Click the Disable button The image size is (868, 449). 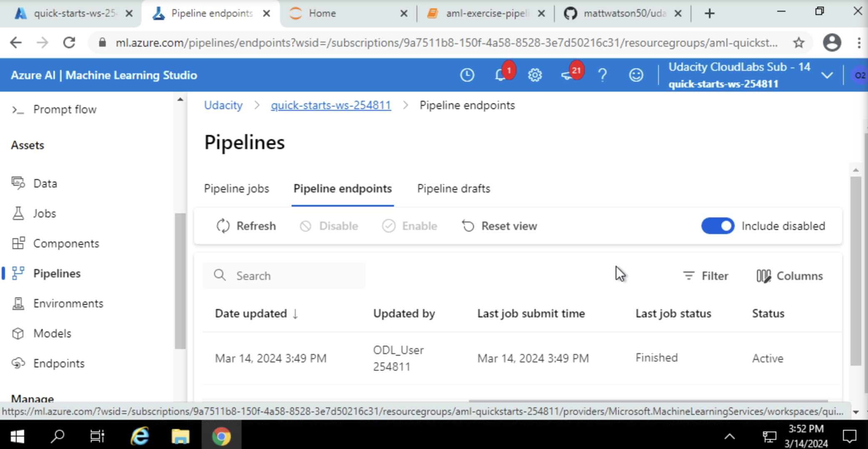(329, 226)
